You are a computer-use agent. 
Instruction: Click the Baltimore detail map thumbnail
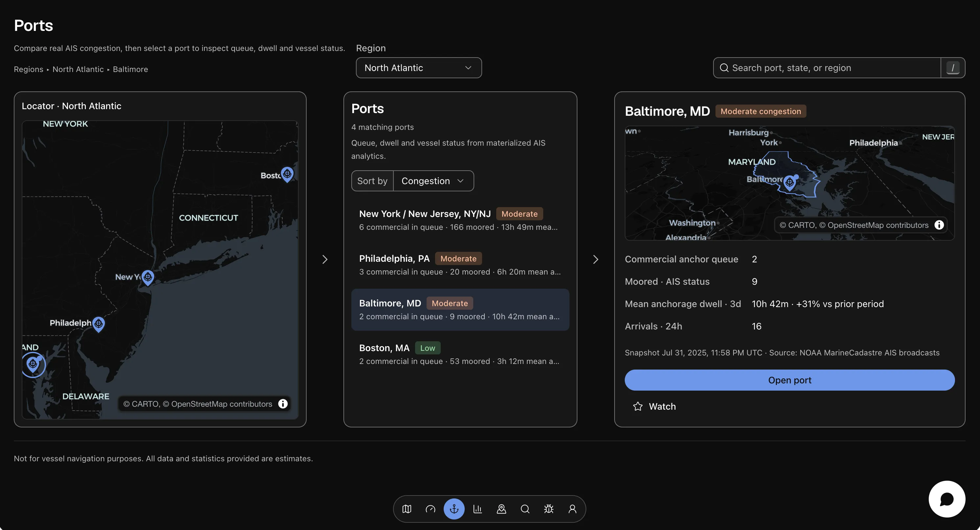(x=789, y=183)
